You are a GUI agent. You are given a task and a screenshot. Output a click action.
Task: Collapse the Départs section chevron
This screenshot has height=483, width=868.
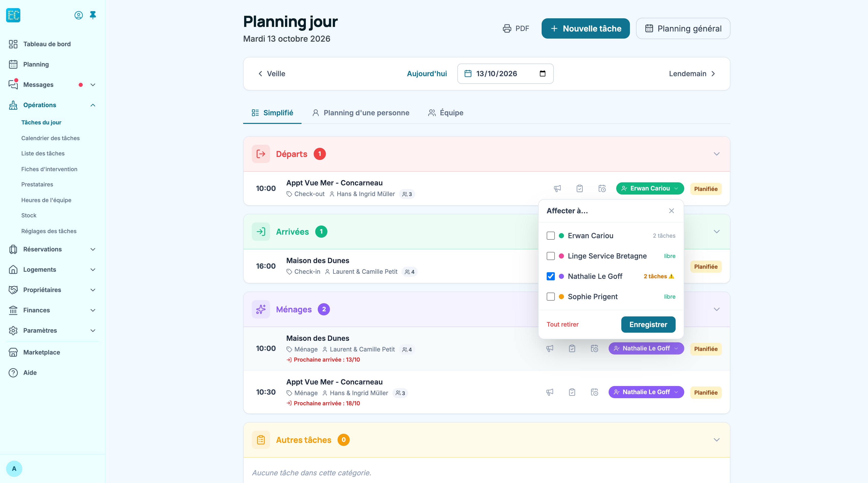point(717,154)
